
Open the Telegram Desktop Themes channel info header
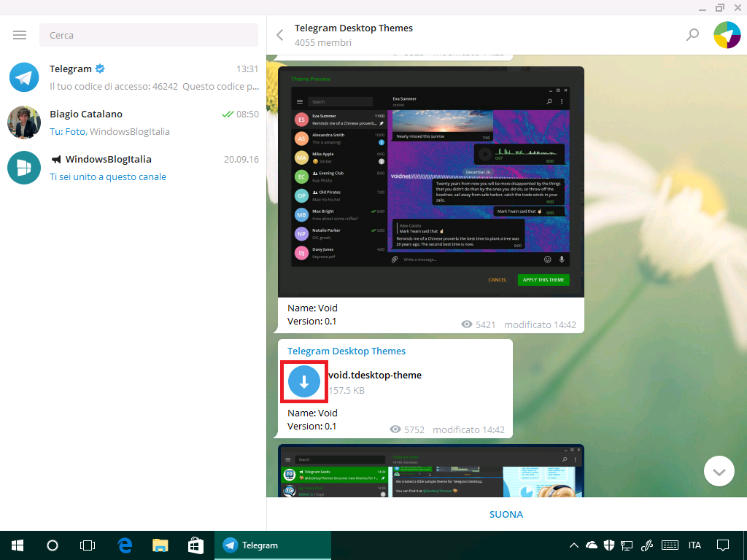(354, 35)
